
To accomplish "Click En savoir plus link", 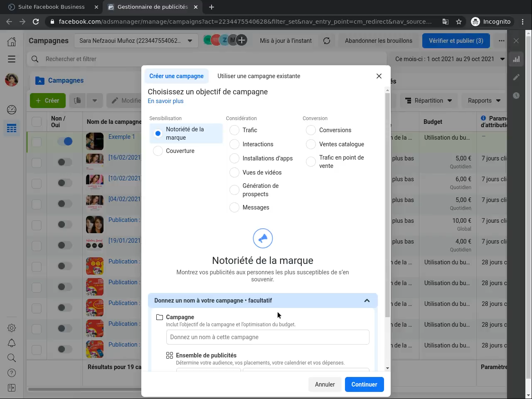I will (x=165, y=101).
